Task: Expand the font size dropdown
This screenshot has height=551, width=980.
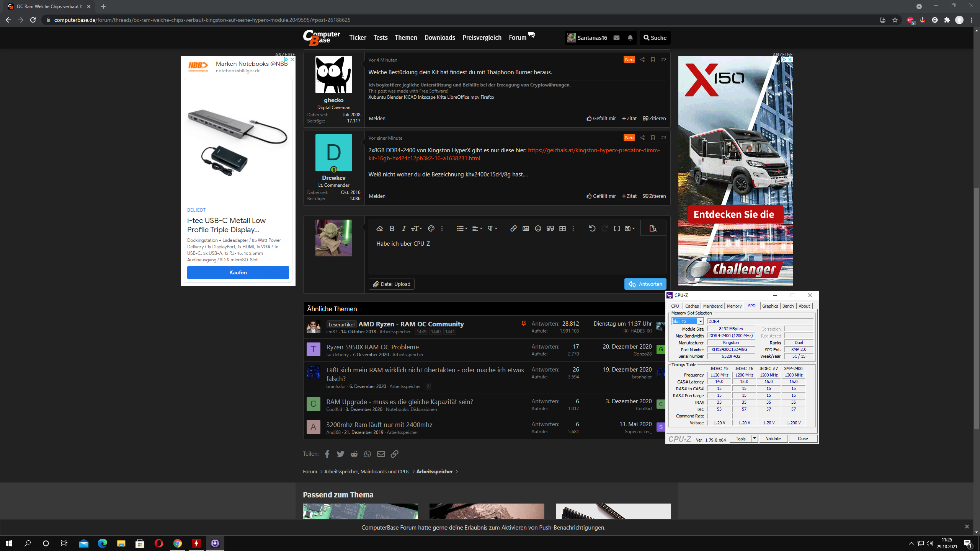Action: click(x=416, y=228)
